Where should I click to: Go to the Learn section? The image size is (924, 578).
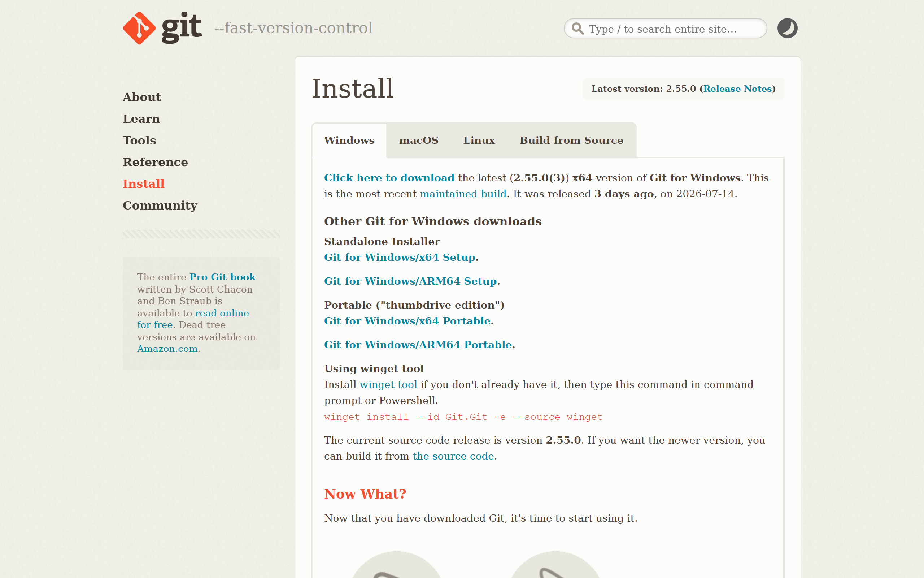point(141,119)
